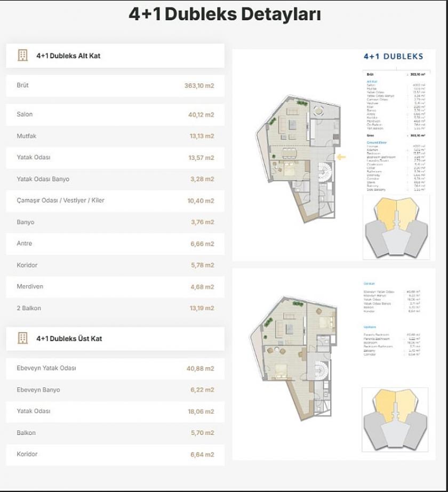
Task: Click the 4+1 DUBLEKS plan title
Action: click(x=393, y=57)
